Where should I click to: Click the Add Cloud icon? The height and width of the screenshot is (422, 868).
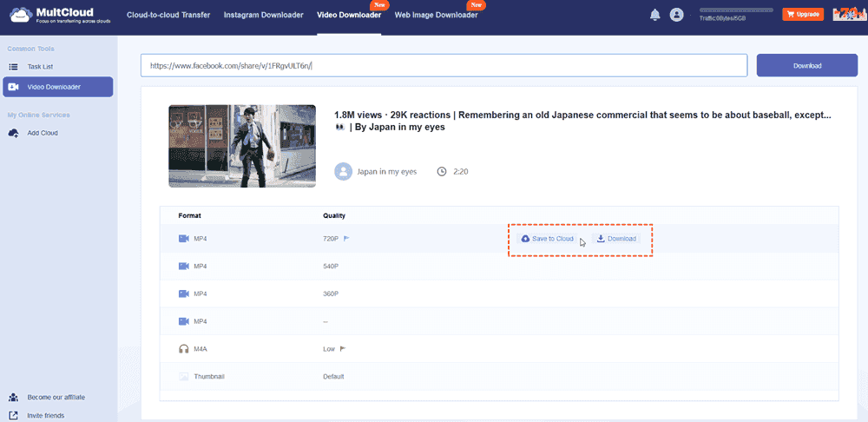coord(13,133)
